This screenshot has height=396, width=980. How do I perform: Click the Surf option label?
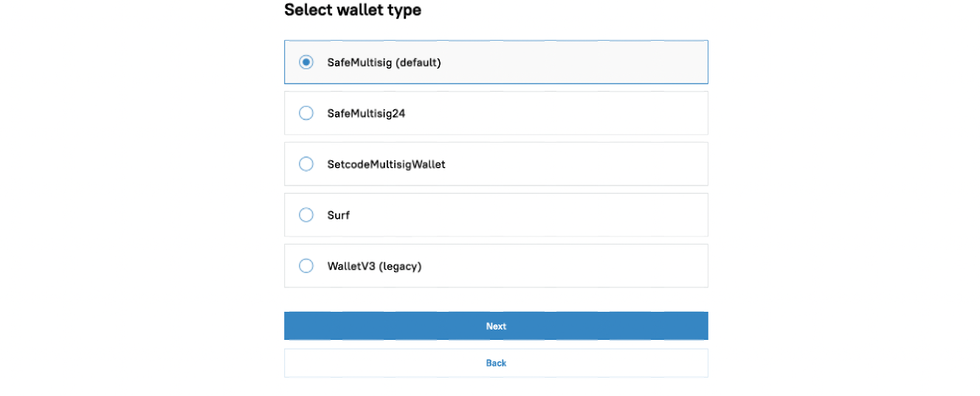click(x=339, y=215)
